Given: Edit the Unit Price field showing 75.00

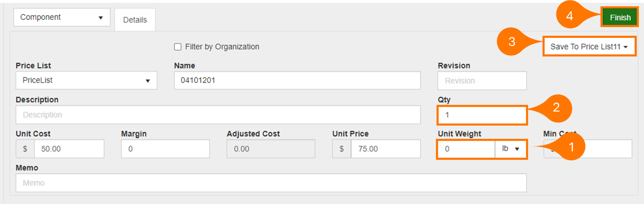Looking at the screenshot, I should click(x=385, y=149).
